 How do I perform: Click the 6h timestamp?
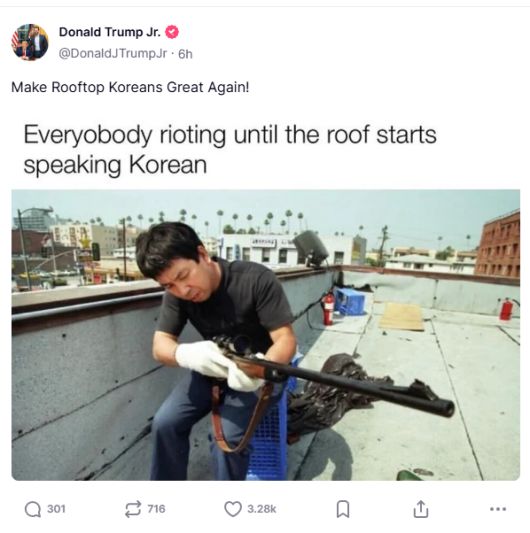(185, 54)
